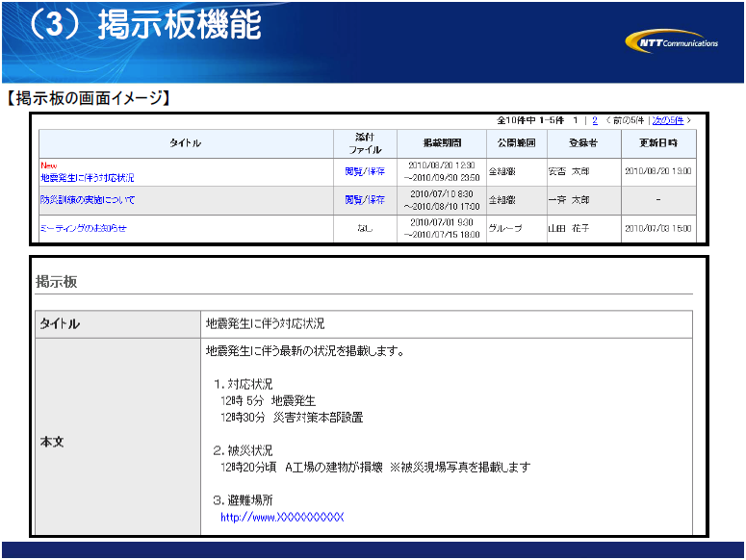746x560 pixels.
Task: Click the タイトル column header
Action: click(186, 143)
